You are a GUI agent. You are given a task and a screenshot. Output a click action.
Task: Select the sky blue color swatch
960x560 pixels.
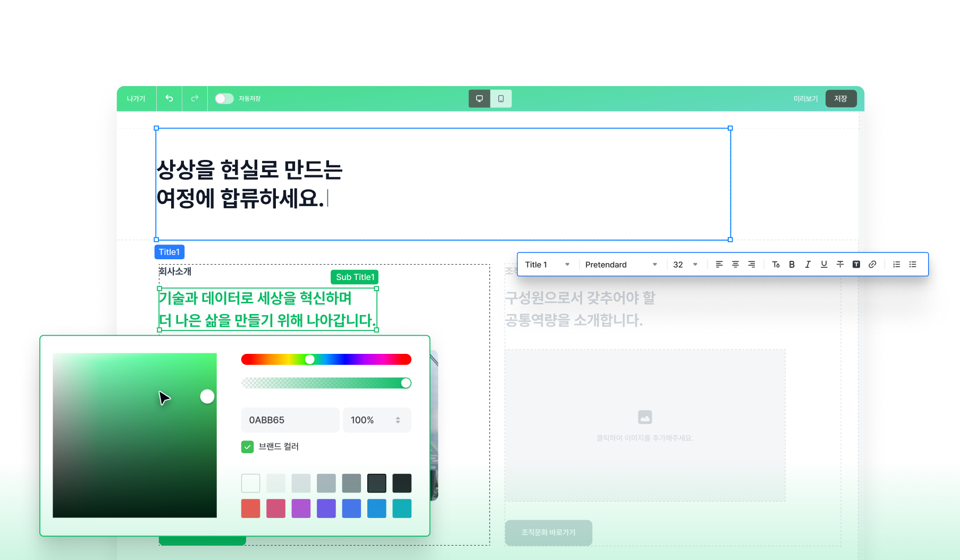tap(377, 508)
